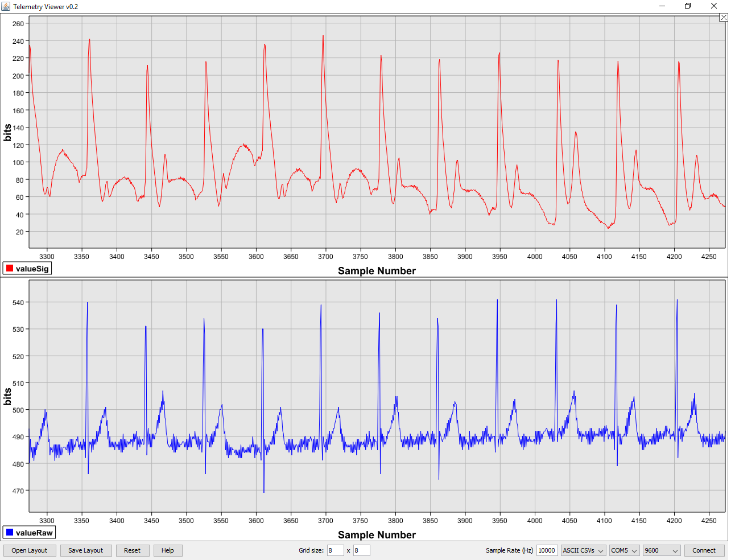Open the Help dialog
The height and width of the screenshot is (560, 735).
click(168, 550)
